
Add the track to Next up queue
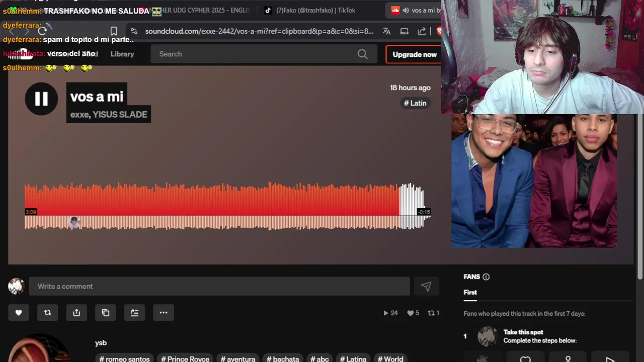(134, 313)
